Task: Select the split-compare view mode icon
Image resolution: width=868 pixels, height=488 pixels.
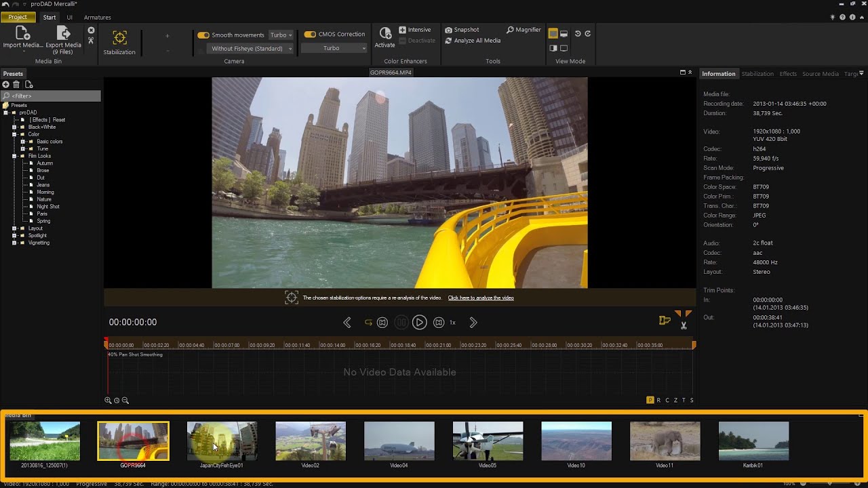Action: 553,48
